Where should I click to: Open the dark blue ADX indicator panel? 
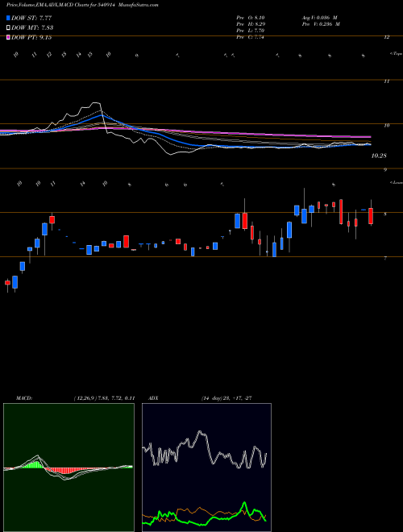206,468
